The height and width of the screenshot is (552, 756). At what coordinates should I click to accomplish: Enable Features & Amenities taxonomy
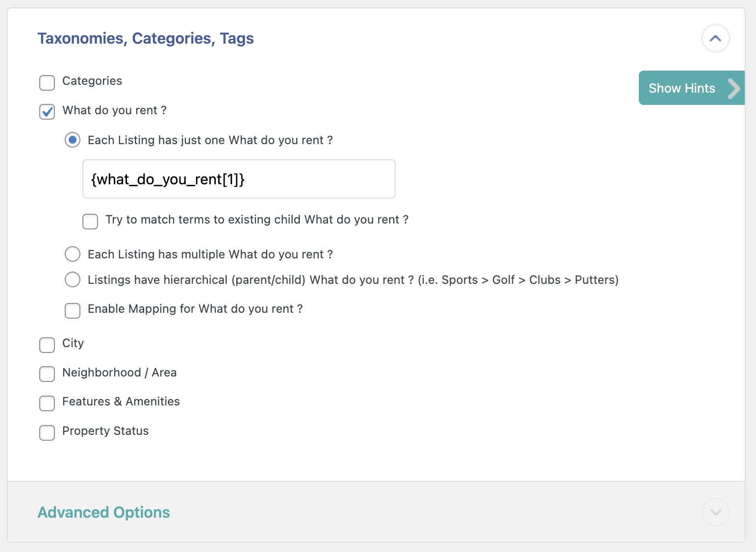[x=47, y=403]
